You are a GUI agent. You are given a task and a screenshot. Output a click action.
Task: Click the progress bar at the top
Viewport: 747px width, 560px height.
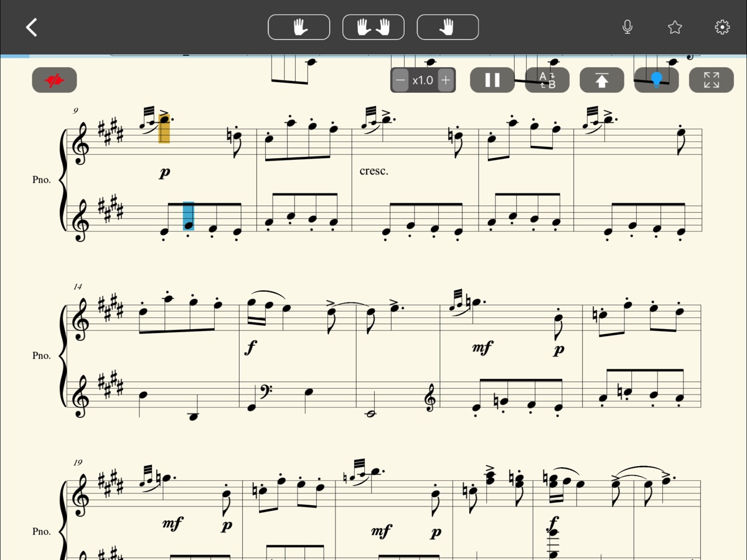[x=374, y=56]
